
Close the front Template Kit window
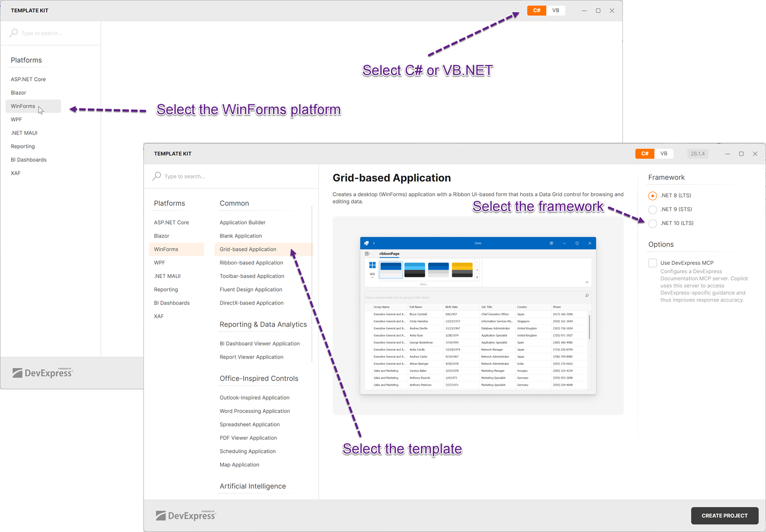pos(755,154)
